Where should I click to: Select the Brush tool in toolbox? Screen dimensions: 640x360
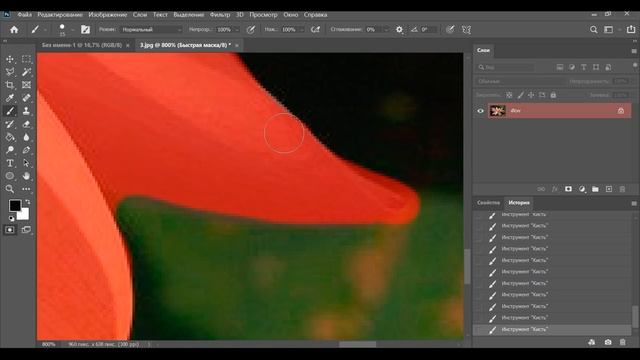coord(10,111)
